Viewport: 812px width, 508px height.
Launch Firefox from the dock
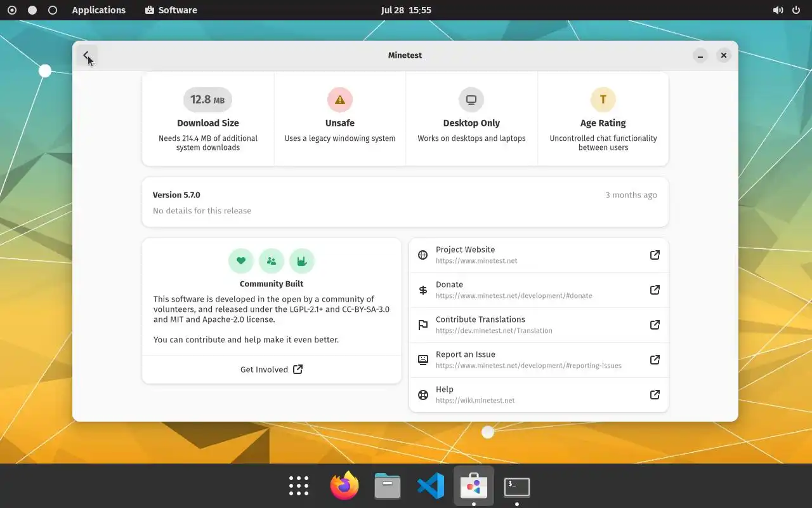point(344,486)
